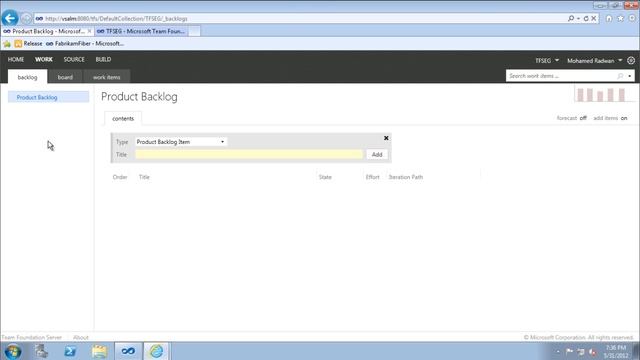Open the TFS administration gear icon
This screenshot has width=640, height=360.
click(631, 60)
